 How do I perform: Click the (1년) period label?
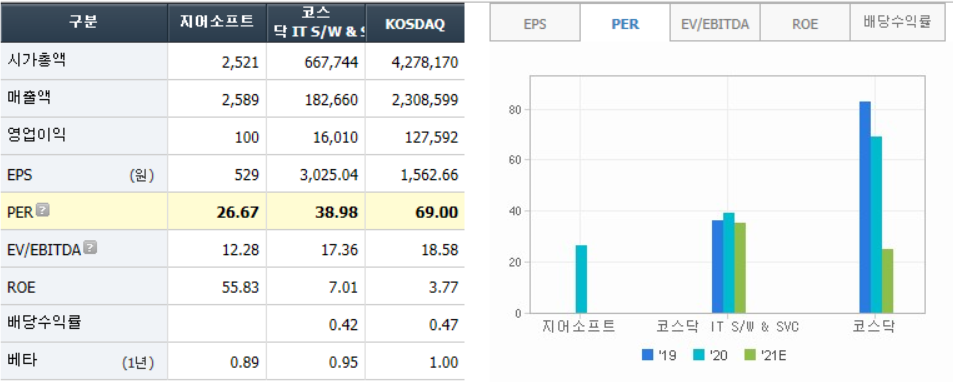coord(138,363)
